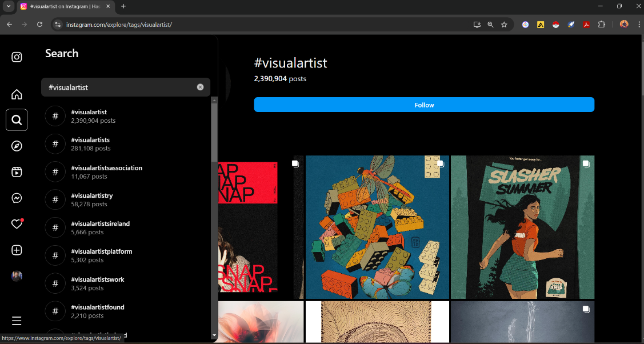Open Chrome Extensions puzzle icon
This screenshot has height=344, width=644.
(x=601, y=25)
